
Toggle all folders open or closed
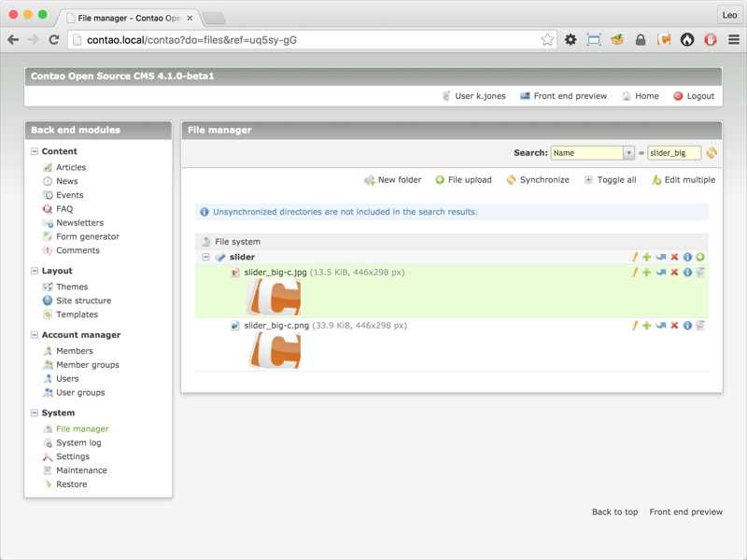611,180
